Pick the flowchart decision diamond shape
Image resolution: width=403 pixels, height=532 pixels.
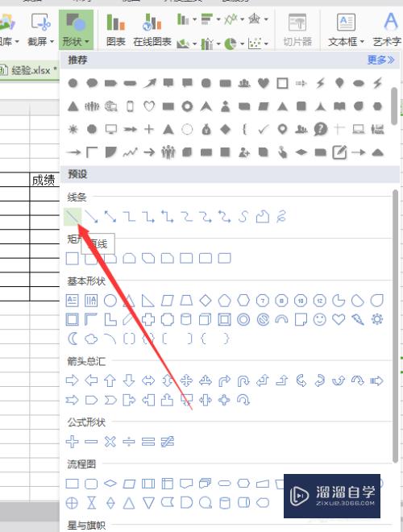[110, 483]
